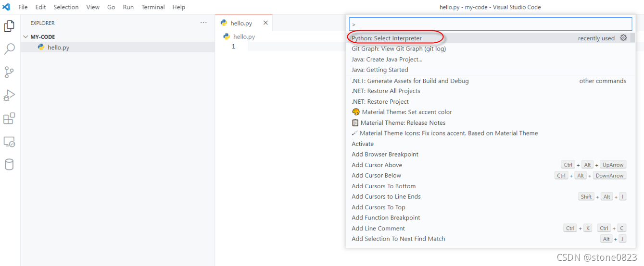Click hello.py breadcrumb label

[244, 36]
